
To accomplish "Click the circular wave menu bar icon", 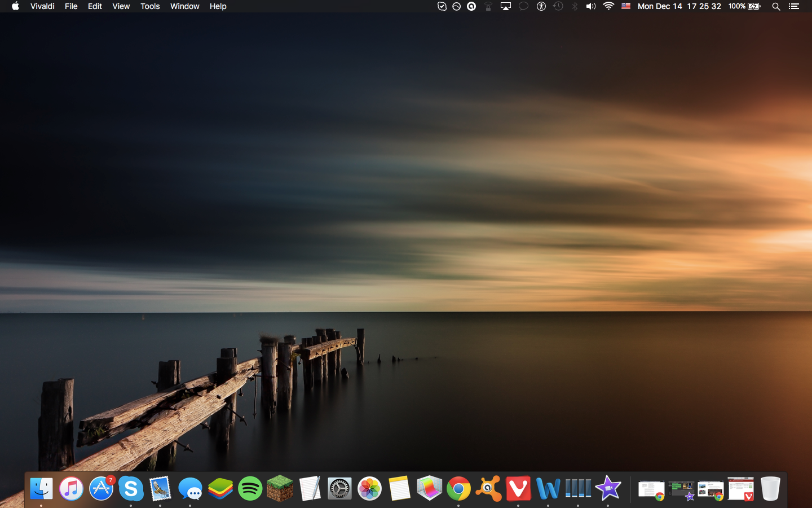I will point(457,6).
